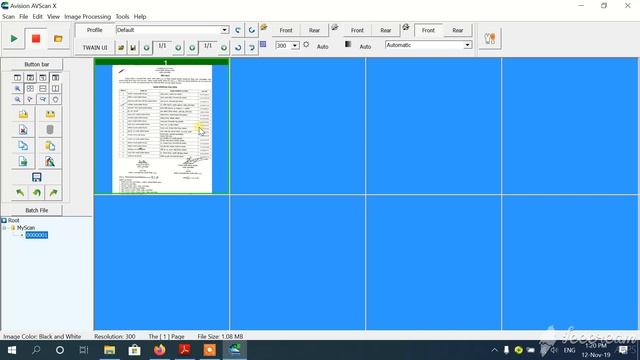
Task: Click the Auto contrast label
Action: 365,47
